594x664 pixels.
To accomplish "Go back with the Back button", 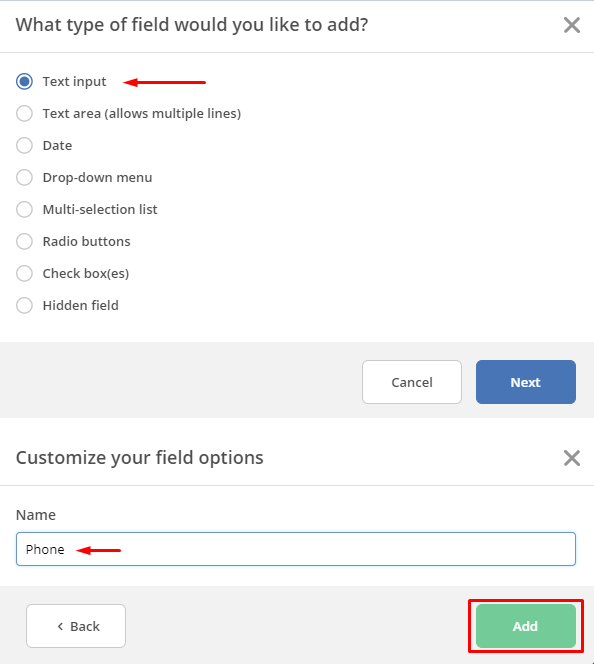I will click(76, 626).
